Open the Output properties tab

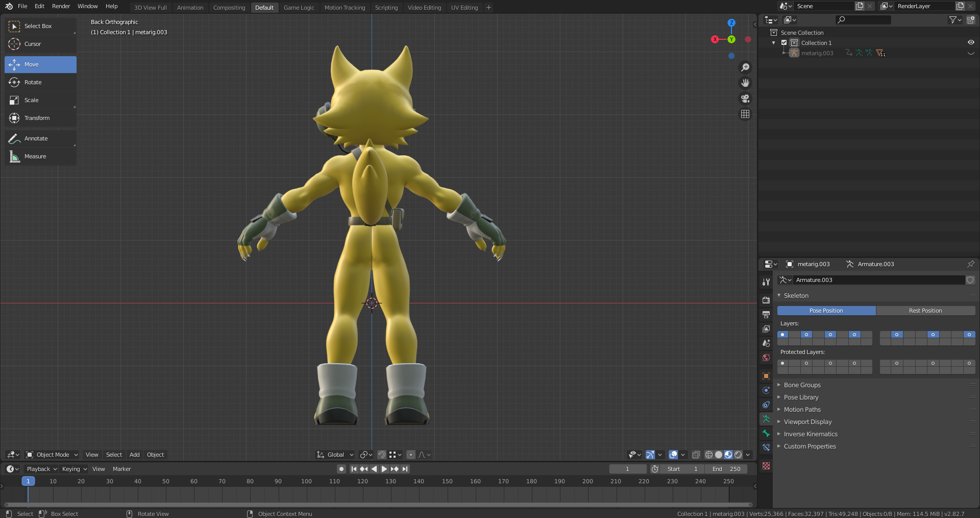(x=766, y=314)
